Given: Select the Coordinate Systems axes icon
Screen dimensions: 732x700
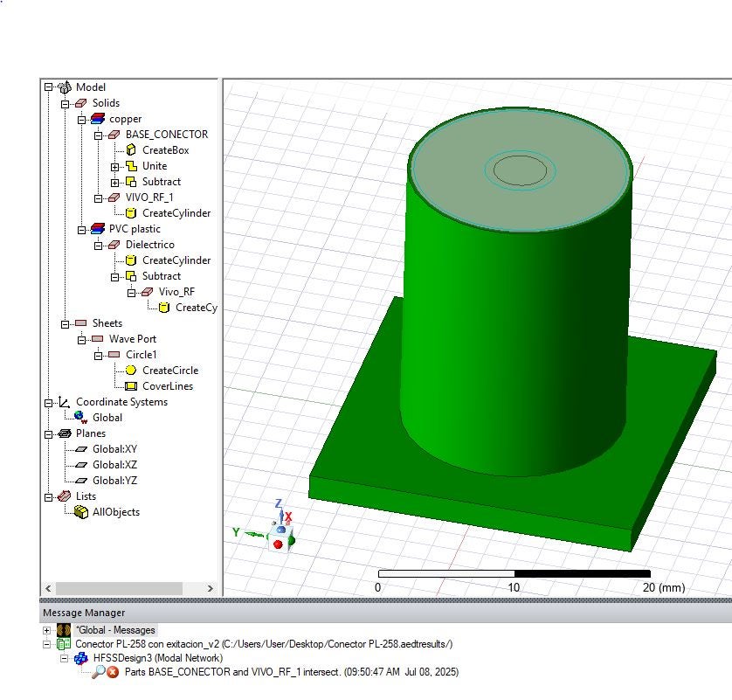Looking at the screenshot, I should click(x=65, y=402).
